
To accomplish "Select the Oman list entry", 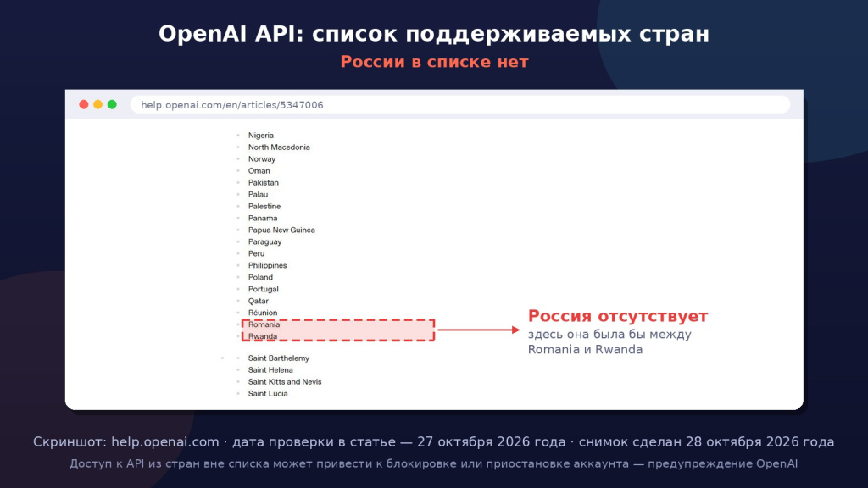I will pyautogui.click(x=259, y=171).
